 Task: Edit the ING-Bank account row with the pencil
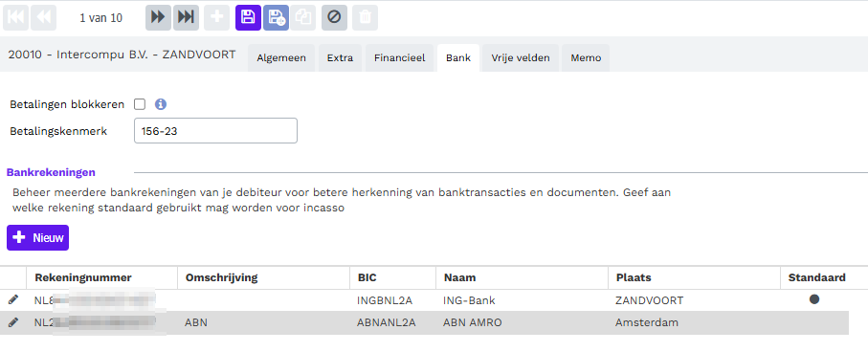[x=13, y=300]
